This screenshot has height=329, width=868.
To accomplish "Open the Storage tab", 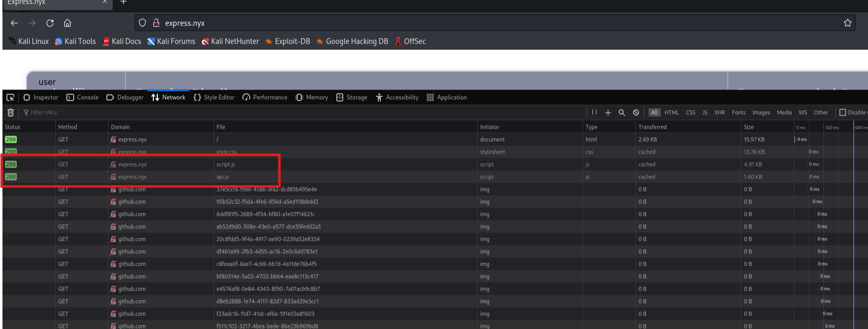I will pos(352,97).
